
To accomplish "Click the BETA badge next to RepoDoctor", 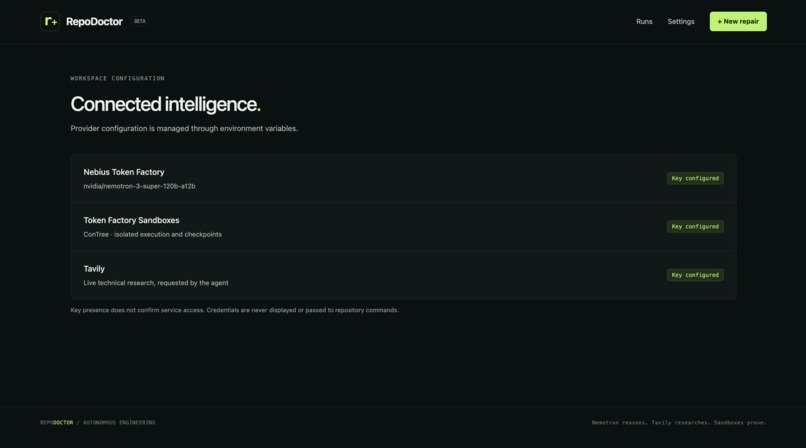I will pyautogui.click(x=140, y=22).
